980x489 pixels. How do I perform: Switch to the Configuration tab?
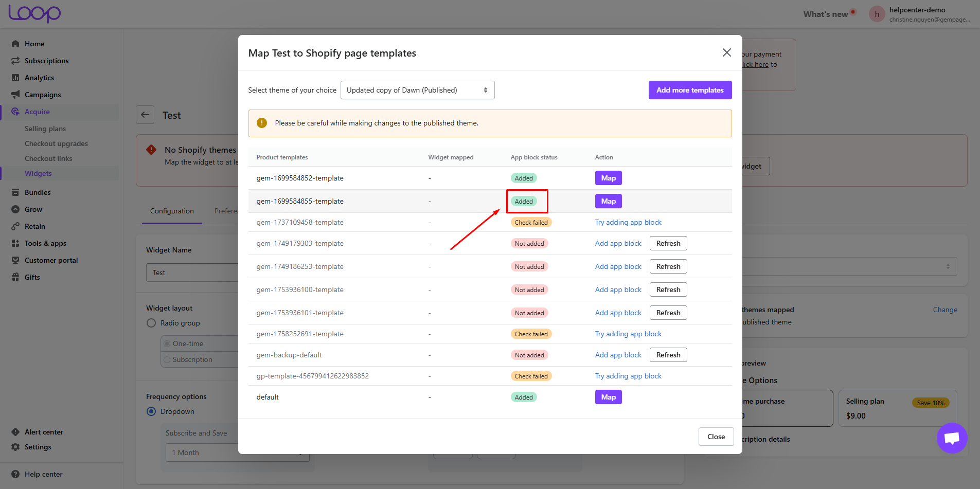(x=172, y=211)
